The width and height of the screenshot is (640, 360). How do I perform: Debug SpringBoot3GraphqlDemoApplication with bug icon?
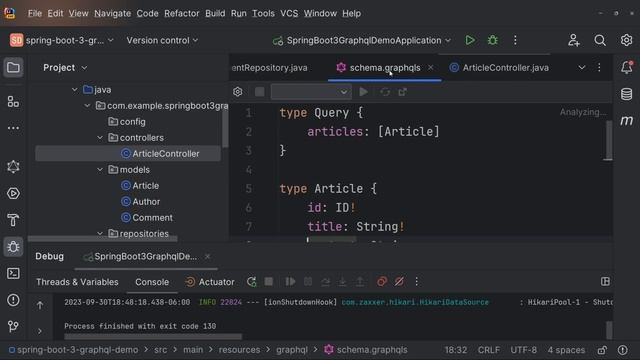coord(493,40)
